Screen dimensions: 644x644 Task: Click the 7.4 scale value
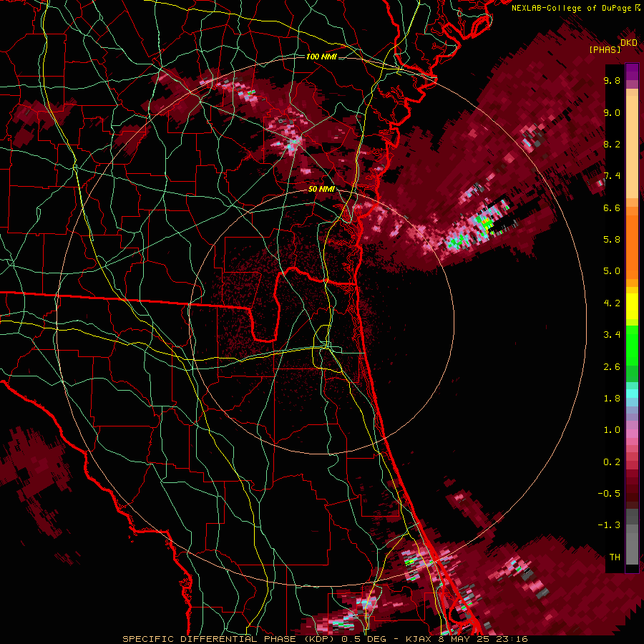612,176
